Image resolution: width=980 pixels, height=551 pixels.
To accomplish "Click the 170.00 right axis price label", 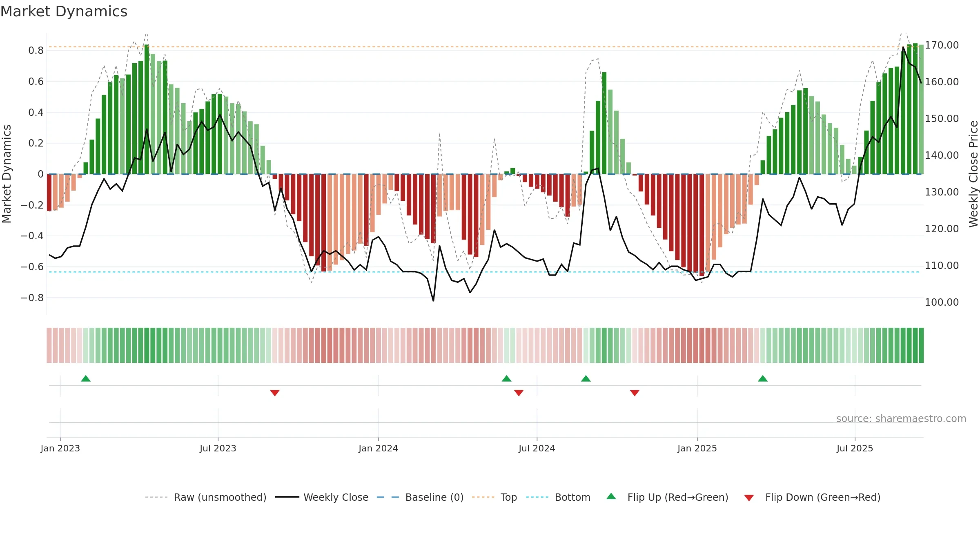I will click(942, 45).
